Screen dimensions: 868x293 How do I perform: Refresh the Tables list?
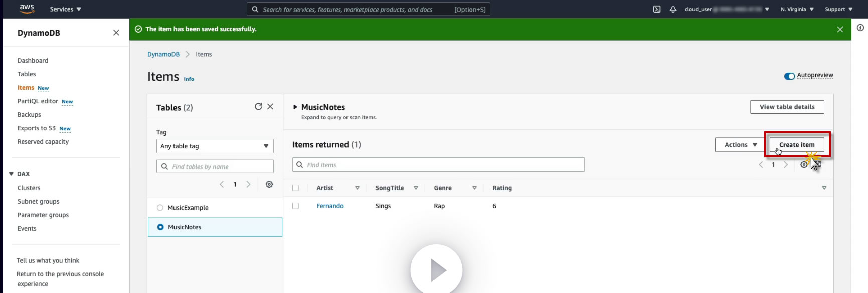258,107
